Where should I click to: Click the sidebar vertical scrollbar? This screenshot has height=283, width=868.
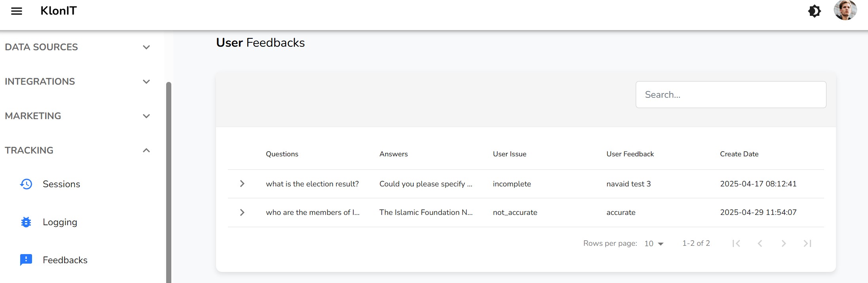tap(169, 182)
